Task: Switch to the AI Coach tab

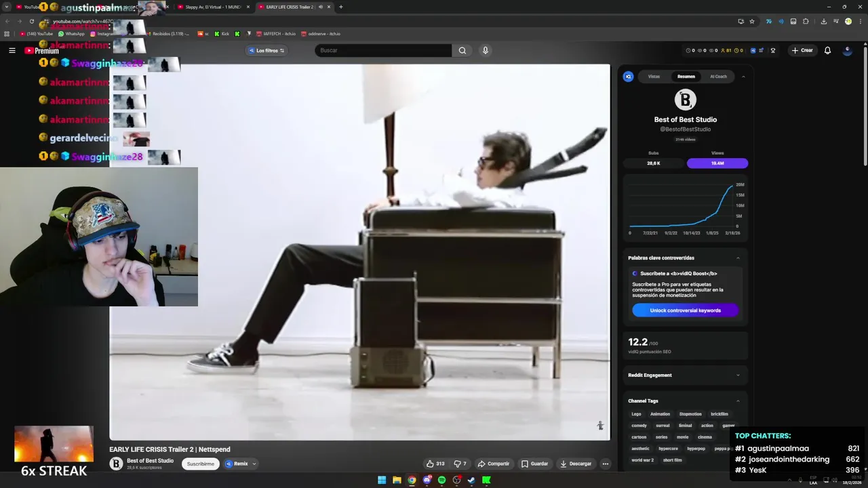Action: pyautogui.click(x=718, y=77)
